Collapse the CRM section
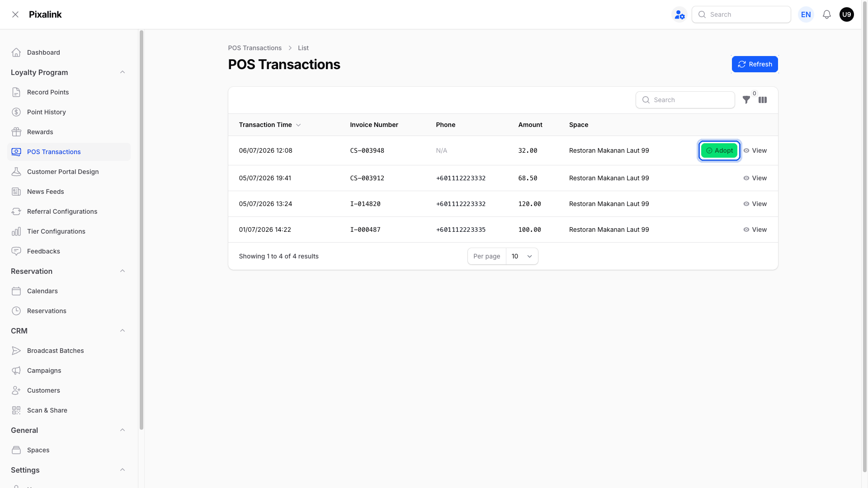Screen dimensions: 868x488 click(123, 331)
